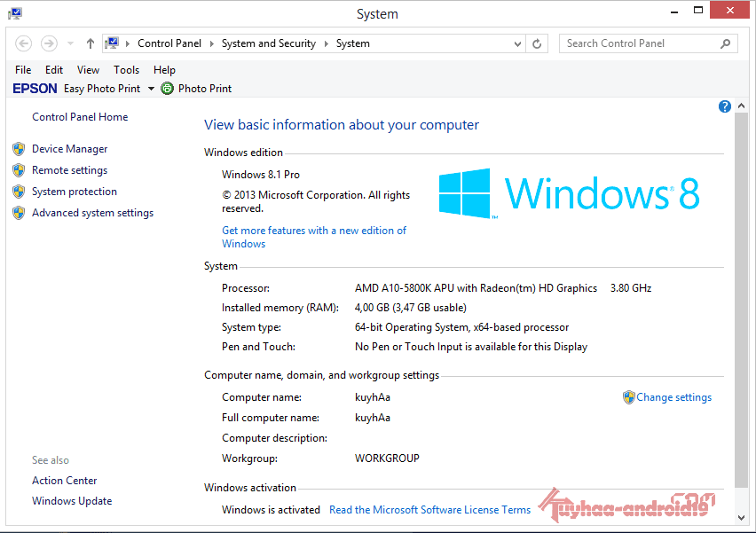Refresh the System page
The width and height of the screenshot is (756, 533).
tap(537, 43)
